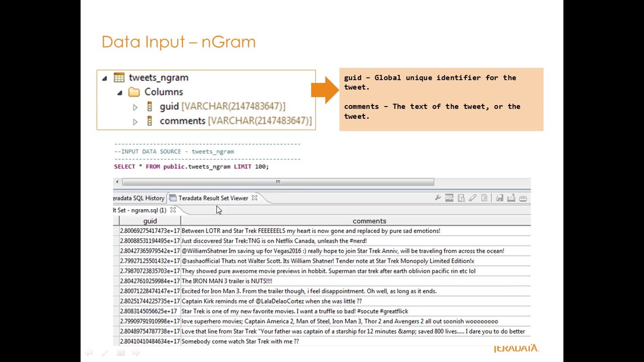Go to next slide with the right arrow

136,353
